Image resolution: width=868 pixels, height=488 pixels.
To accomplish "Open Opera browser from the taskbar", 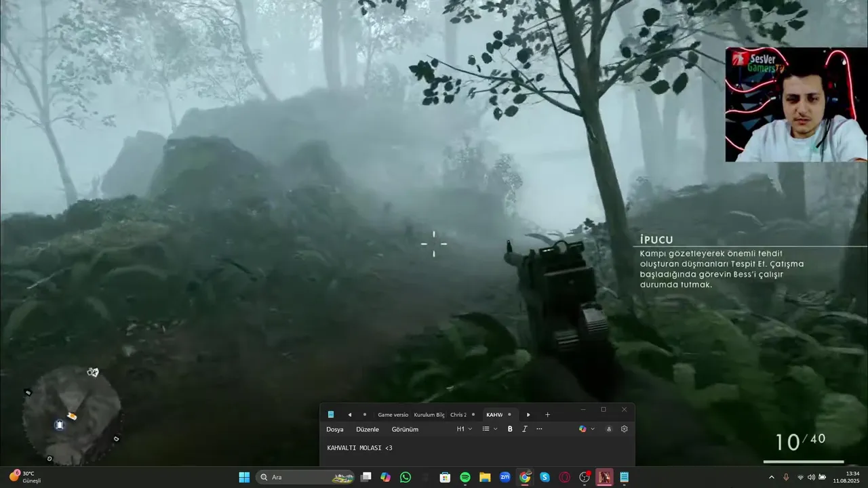I will tap(564, 477).
